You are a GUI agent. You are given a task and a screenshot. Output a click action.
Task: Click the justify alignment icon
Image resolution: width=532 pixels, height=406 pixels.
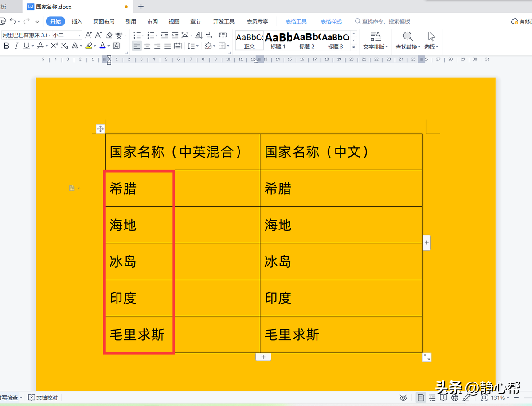[168, 46]
